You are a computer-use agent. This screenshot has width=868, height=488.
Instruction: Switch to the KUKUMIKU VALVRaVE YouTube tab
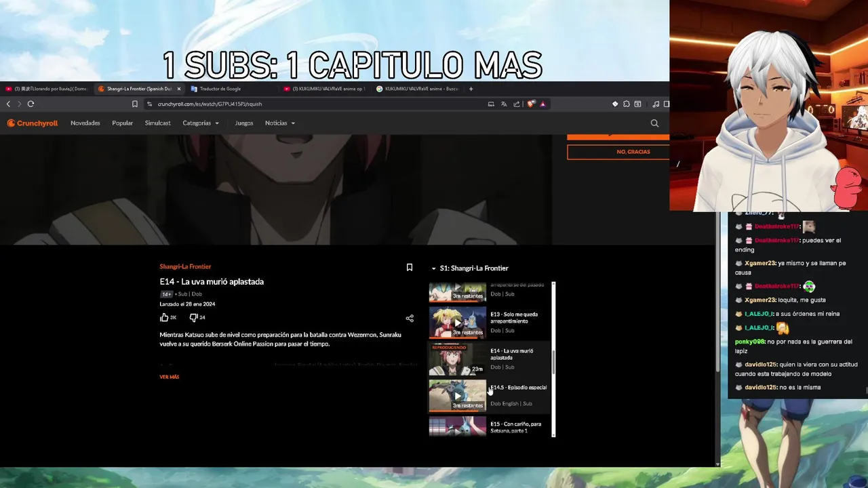click(x=324, y=89)
